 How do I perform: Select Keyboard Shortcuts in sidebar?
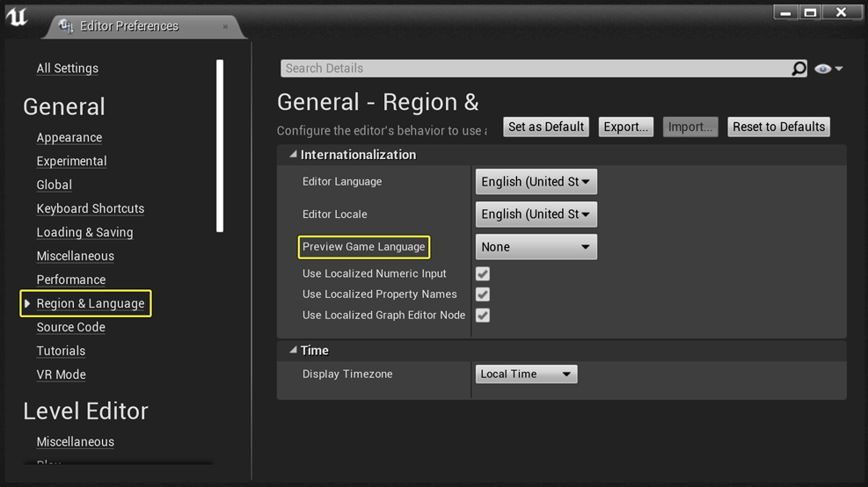tap(91, 208)
